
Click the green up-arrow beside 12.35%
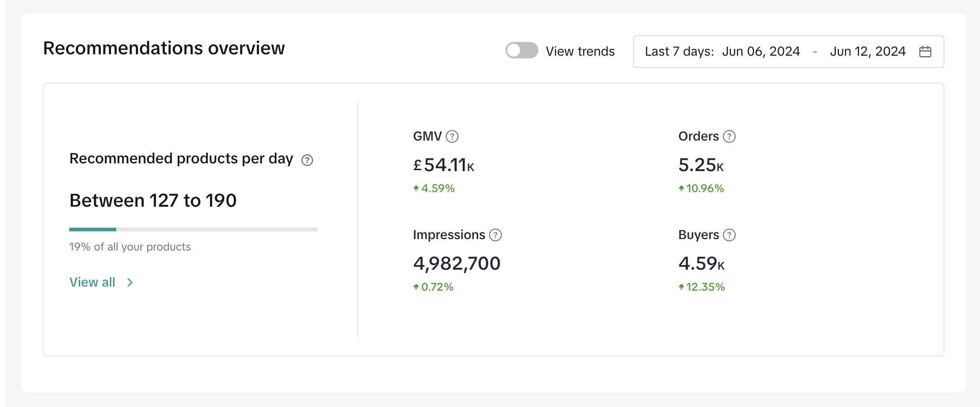point(681,287)
